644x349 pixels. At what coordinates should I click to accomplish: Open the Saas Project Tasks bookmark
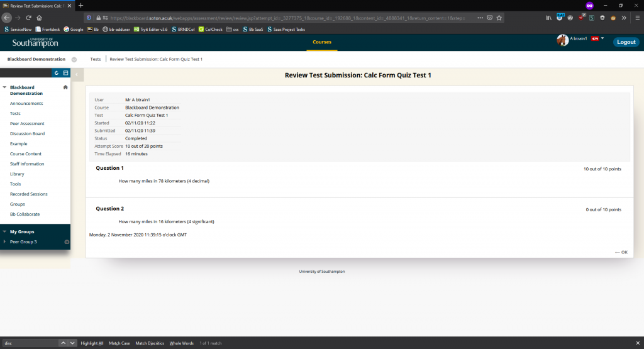coord(286,29)
